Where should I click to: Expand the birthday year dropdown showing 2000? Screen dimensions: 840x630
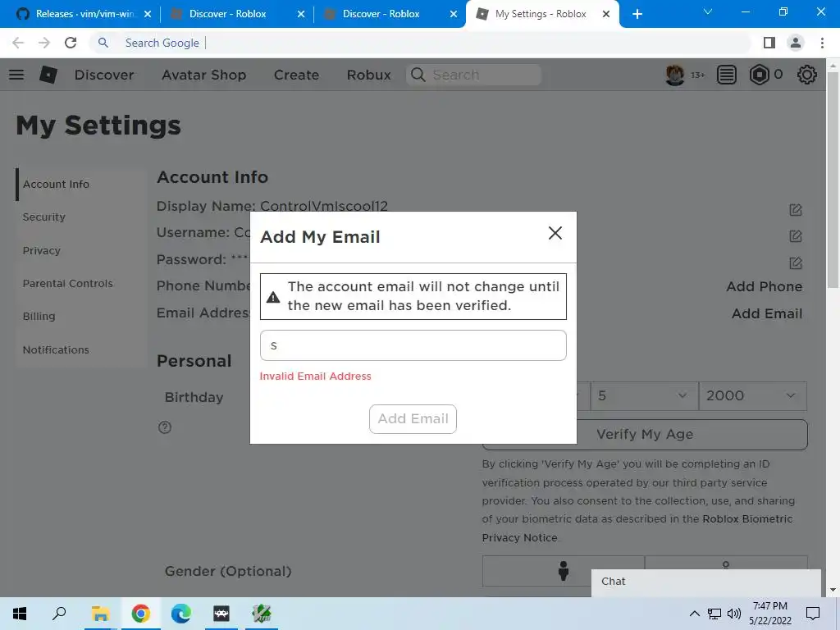pos(753,396)
